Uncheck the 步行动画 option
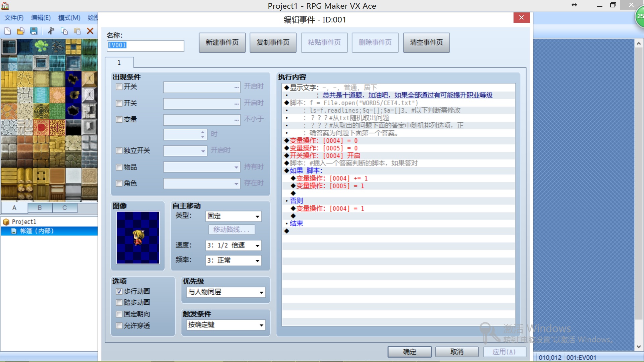This screenshot has width=644, height=362. 119,291
